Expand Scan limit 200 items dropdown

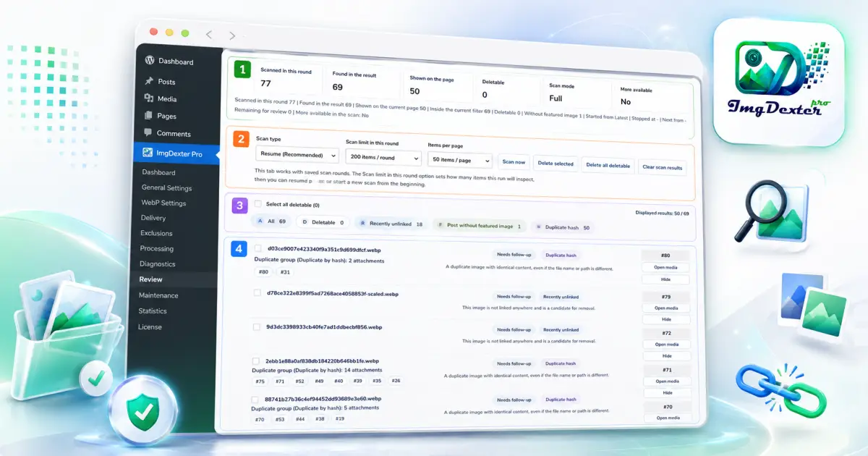pos(383,158)
